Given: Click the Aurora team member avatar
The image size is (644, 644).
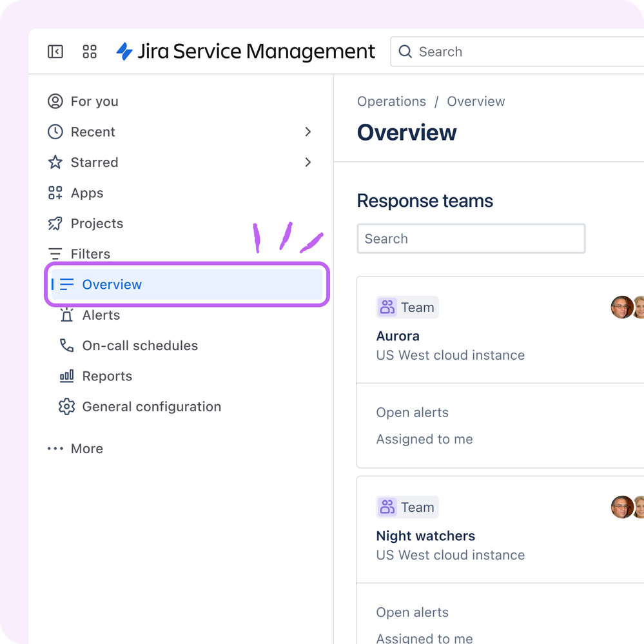Looking at the screenshot, I should 622,307.
